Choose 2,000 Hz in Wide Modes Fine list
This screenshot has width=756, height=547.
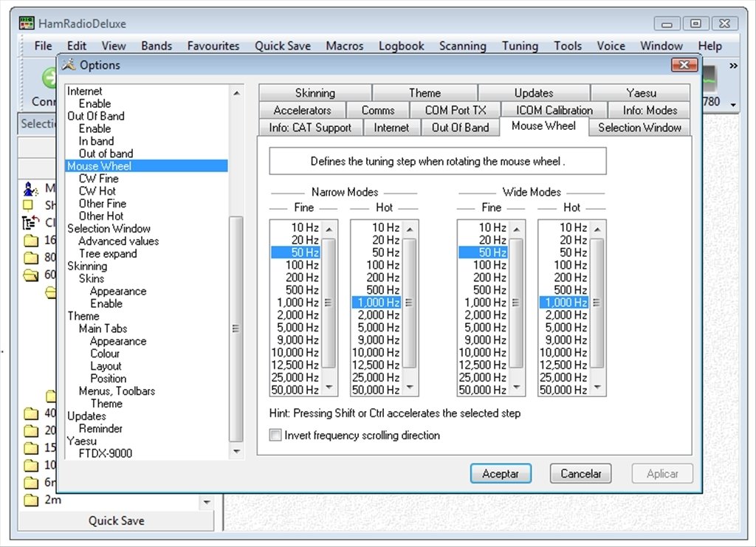pos(483,315)
